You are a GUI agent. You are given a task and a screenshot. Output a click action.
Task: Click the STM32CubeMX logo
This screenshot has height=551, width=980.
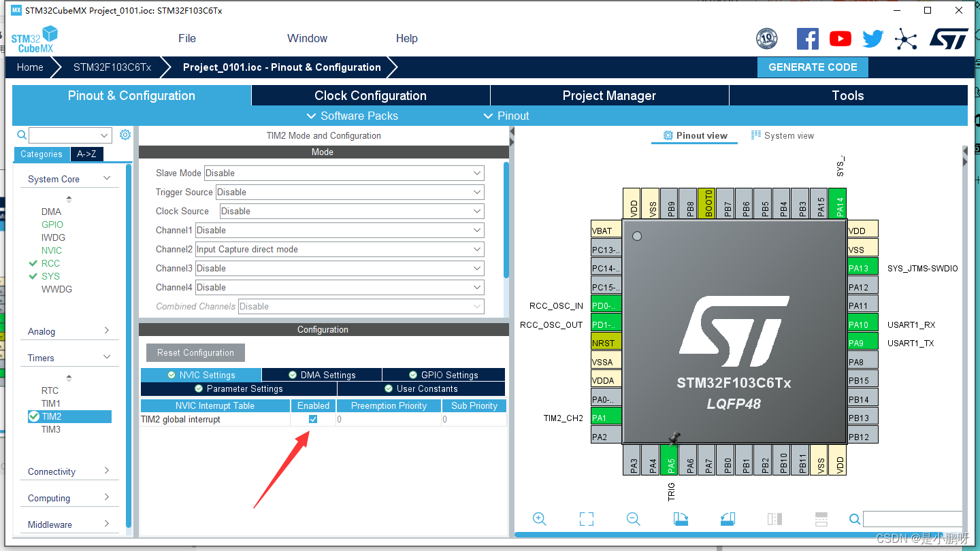click(35, 39)
